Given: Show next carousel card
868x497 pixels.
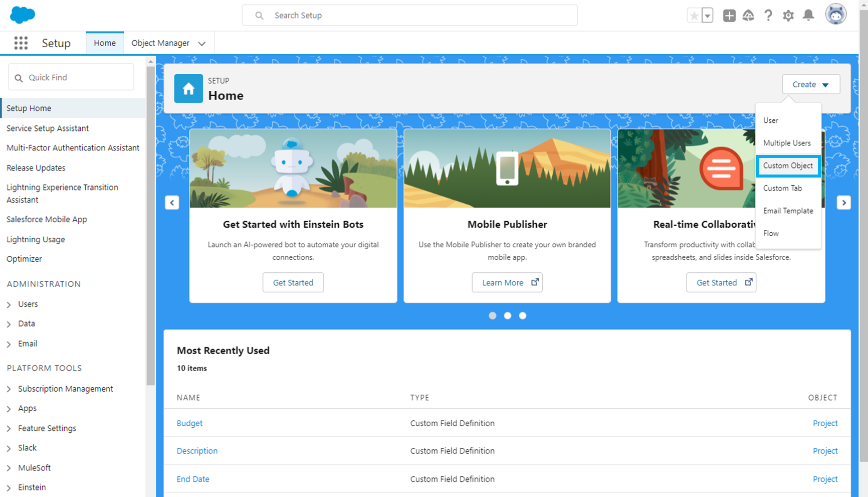Looking at the screenshot, I should tap(844, 203).
